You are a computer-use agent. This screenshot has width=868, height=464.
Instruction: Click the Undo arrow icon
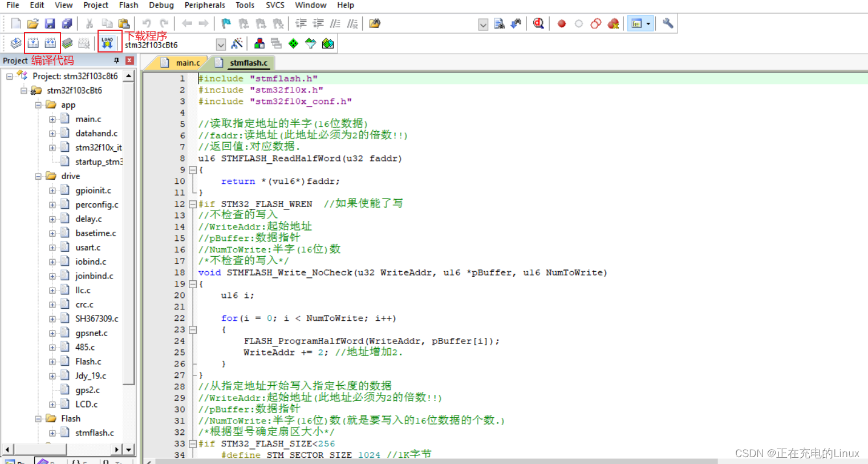pos(147,23)
